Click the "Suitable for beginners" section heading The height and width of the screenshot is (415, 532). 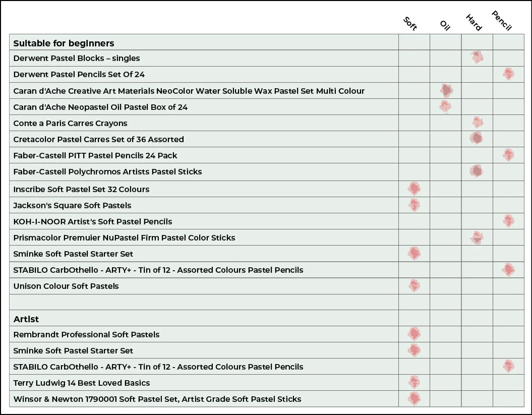click(64, 43)
